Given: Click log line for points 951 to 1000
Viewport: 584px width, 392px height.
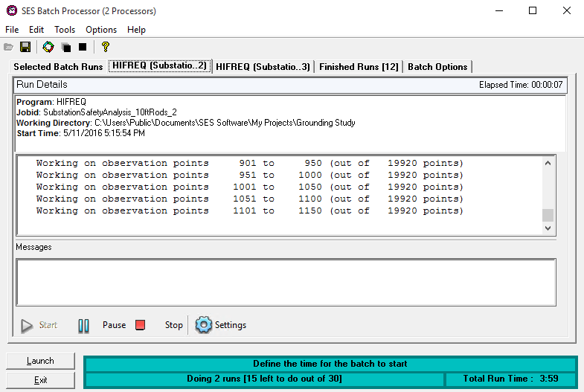Looking at the screenshot, I should pyautogui.click(x=249, y=175).
